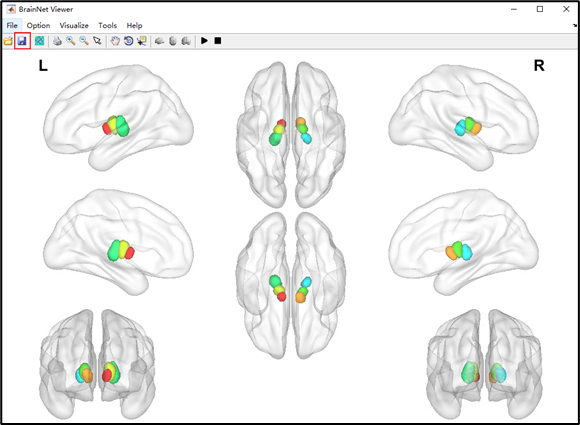Open the colorful option panel icon

pos(39,41)
